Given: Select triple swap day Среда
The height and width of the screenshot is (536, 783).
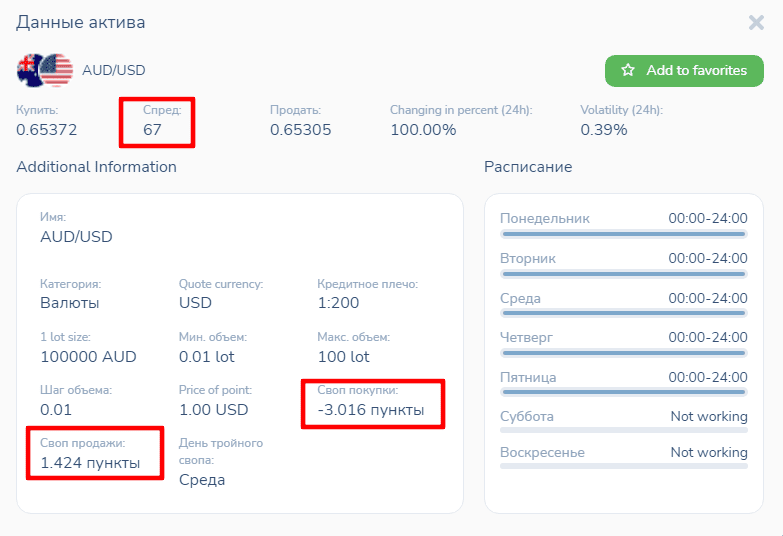Looking at the screenshot, I should click(202, 480).
